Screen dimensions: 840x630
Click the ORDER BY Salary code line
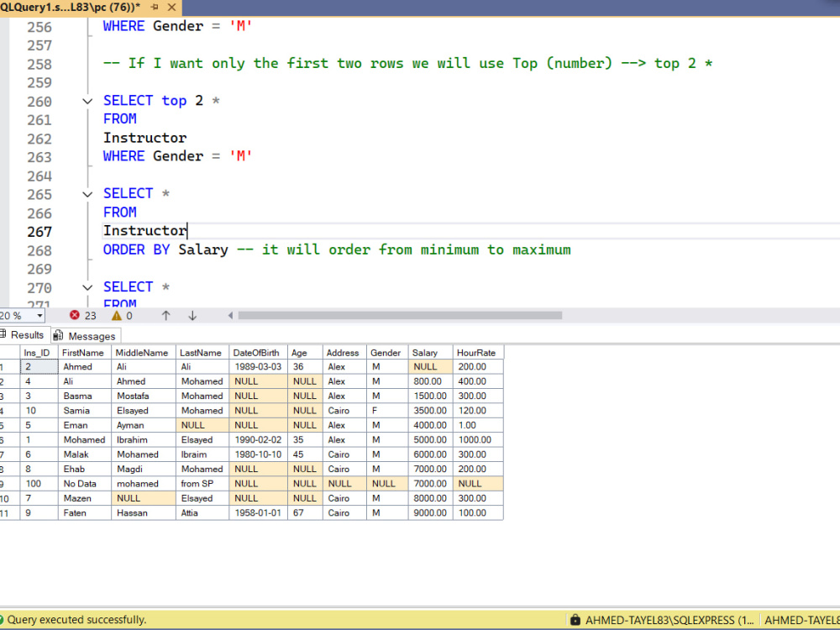point(337,249)
